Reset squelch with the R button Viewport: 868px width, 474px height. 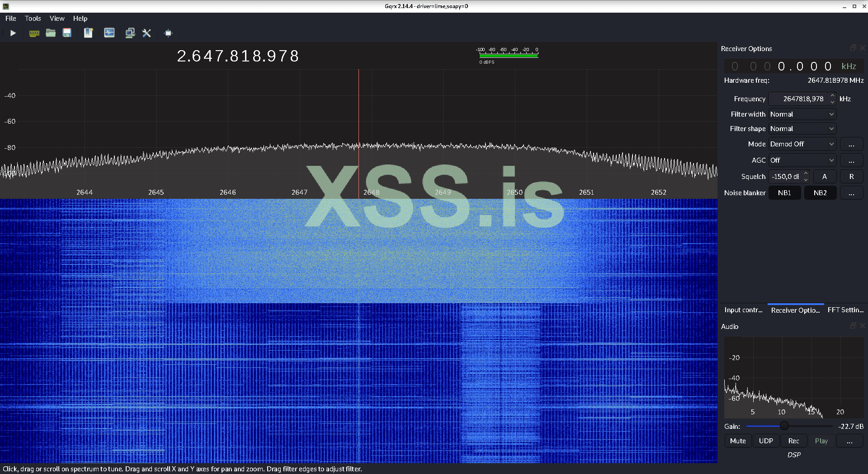(x=851, y=176)
